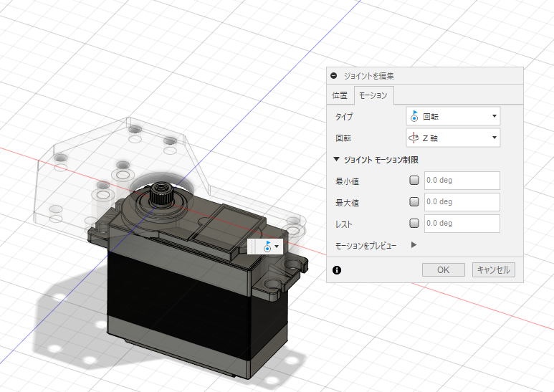Open the タイプ dropdown showing 回転
554x392 pixels.
click(x=453, y=116)
